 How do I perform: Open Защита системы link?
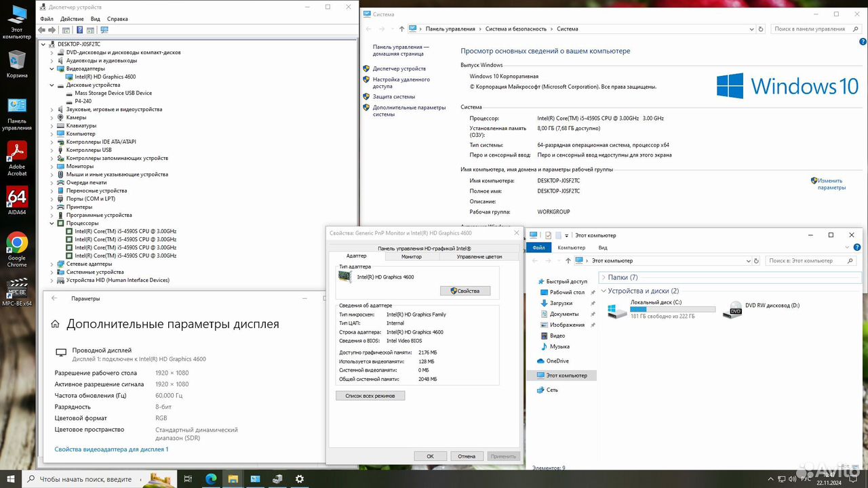click(x=394, y=96)
